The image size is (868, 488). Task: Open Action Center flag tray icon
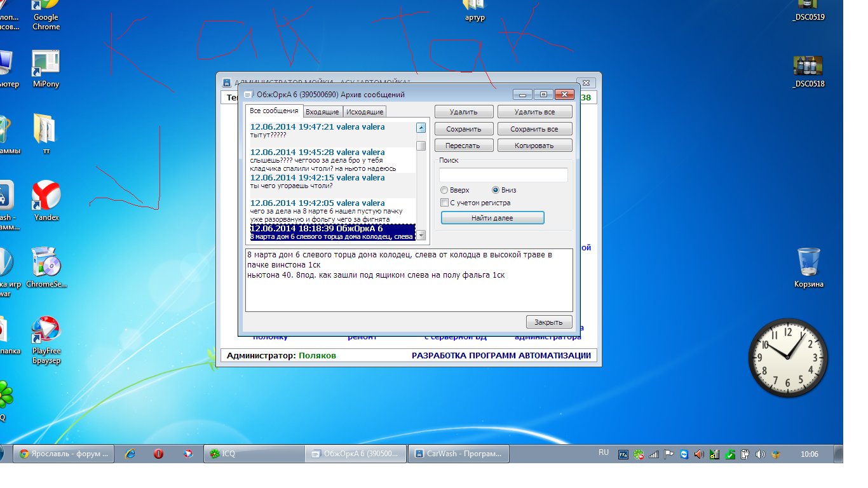click(x=668, y=454)
